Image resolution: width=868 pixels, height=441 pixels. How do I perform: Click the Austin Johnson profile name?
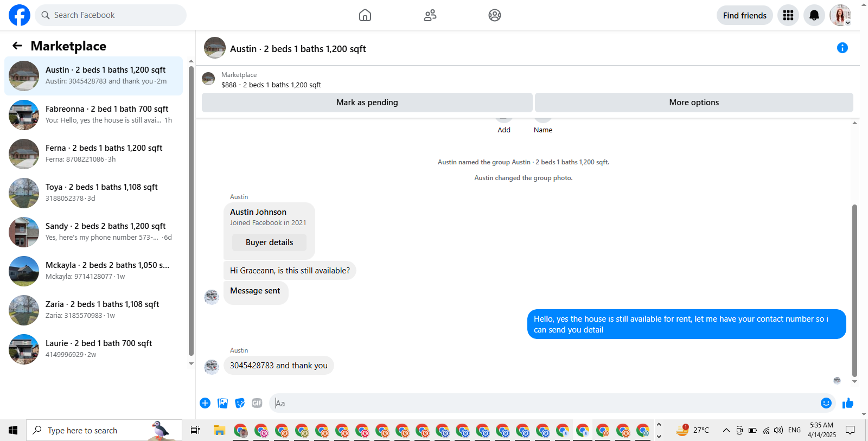tap(258, 212)
